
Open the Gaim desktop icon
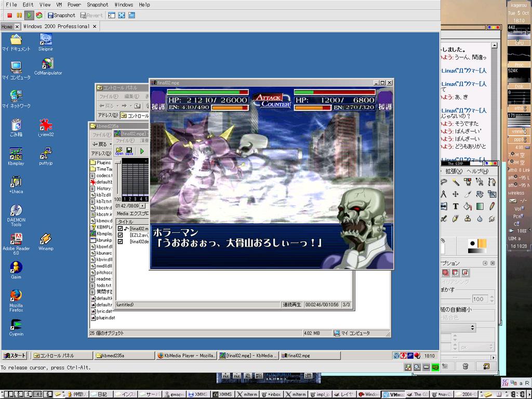click(x=16, y=270)
